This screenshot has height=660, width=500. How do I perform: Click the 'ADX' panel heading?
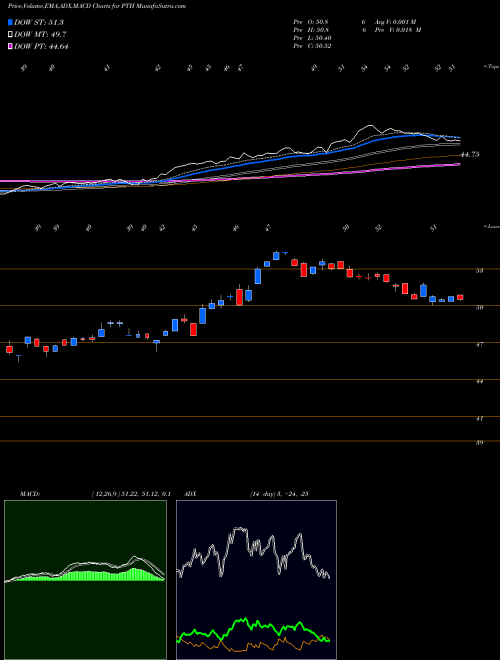[191, 494]
